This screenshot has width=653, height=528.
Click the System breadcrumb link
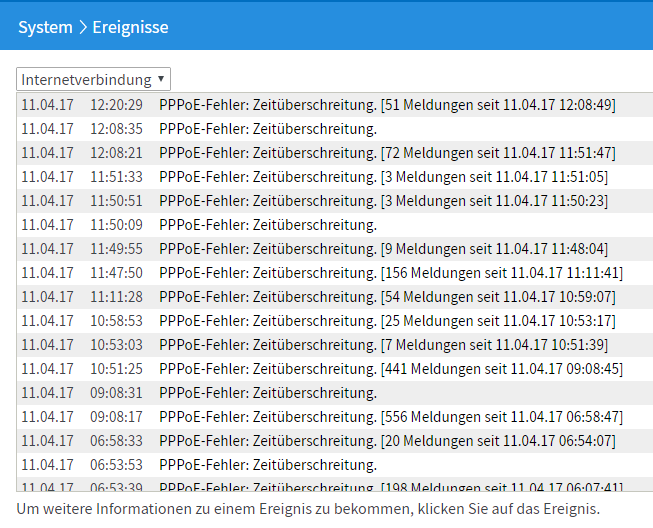click(45, 27)
